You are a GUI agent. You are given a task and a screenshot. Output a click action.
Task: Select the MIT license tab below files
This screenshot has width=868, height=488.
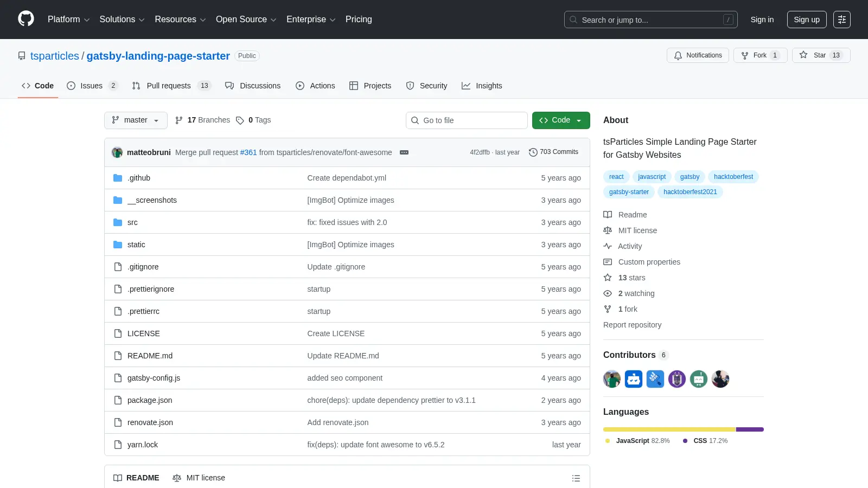click(199, 478)
